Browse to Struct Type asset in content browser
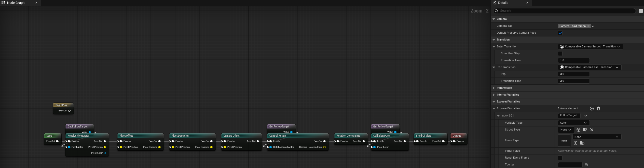644x168 pixels. coord(585,130)
